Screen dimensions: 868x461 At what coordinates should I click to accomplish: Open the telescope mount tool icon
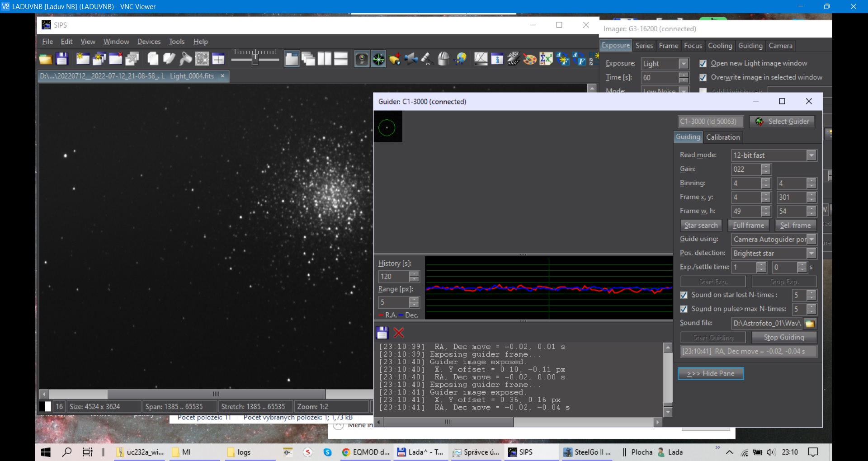427,59
